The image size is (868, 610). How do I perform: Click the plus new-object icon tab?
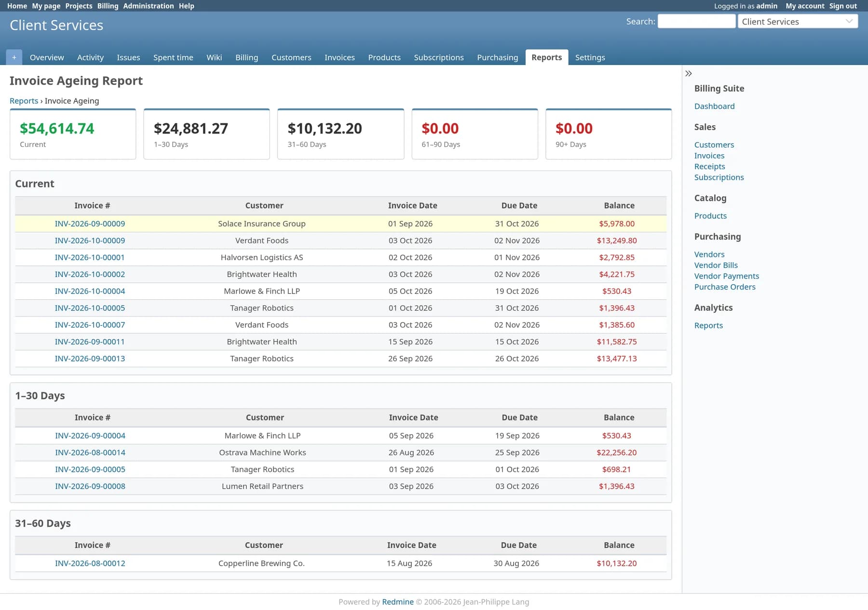click(14, 57)
